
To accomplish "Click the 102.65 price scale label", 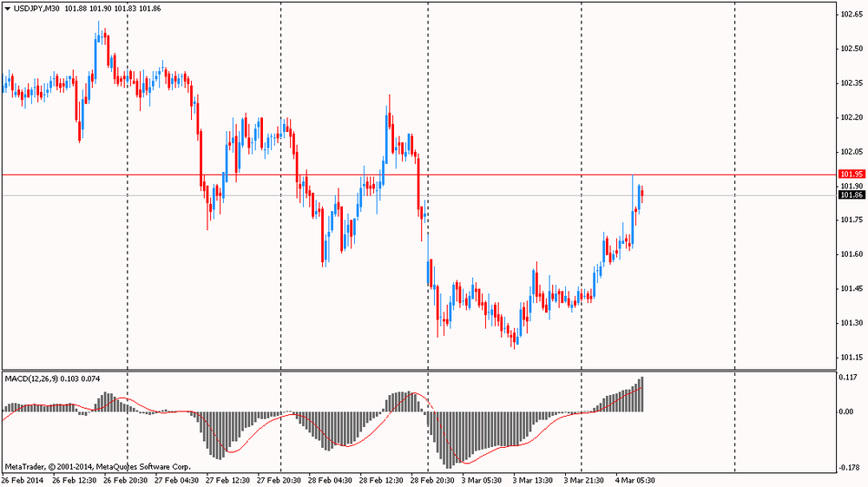I will coord(851,14).
